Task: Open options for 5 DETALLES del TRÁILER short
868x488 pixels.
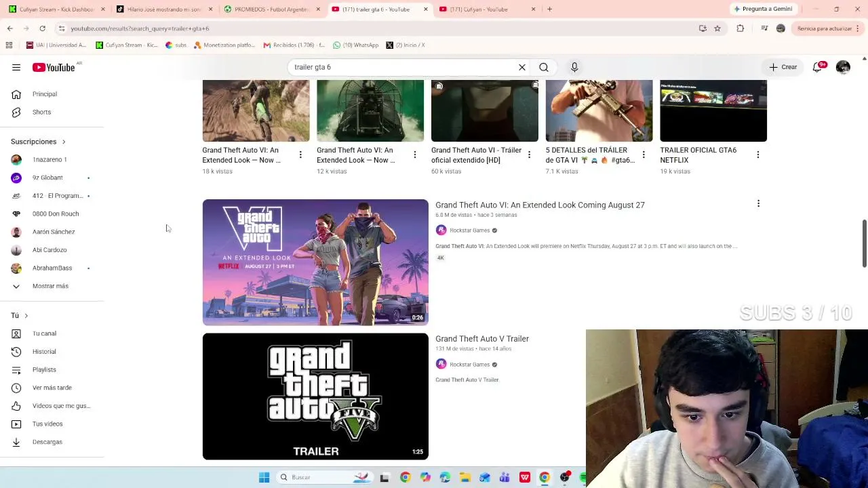Action: [644, 155]
